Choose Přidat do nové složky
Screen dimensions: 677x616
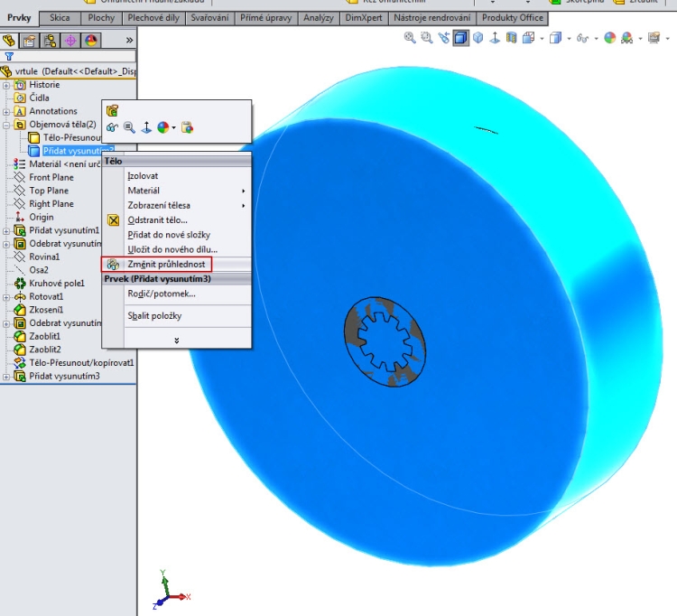(x=177, y=235)
